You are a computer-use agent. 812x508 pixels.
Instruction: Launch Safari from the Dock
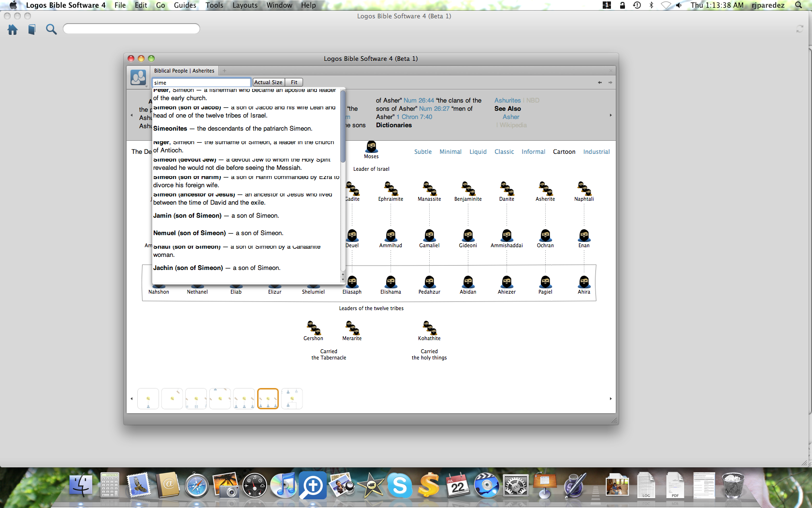[197, 485]
